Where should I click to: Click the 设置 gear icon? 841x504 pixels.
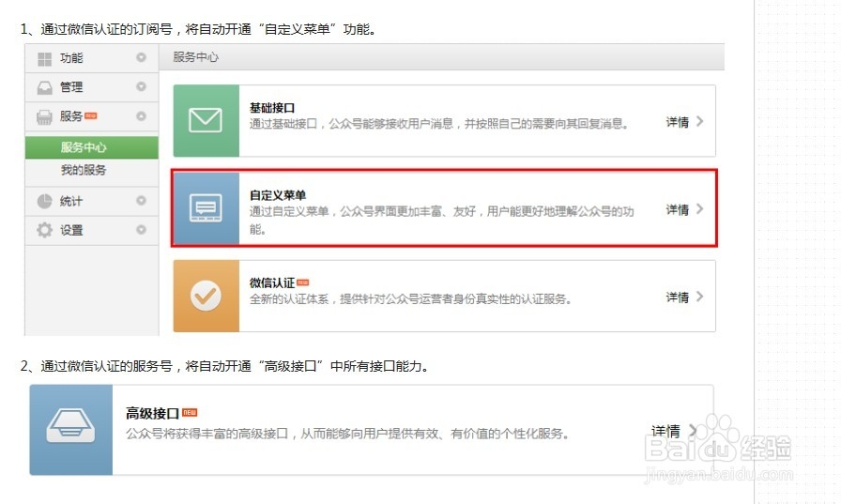(44, 230)
